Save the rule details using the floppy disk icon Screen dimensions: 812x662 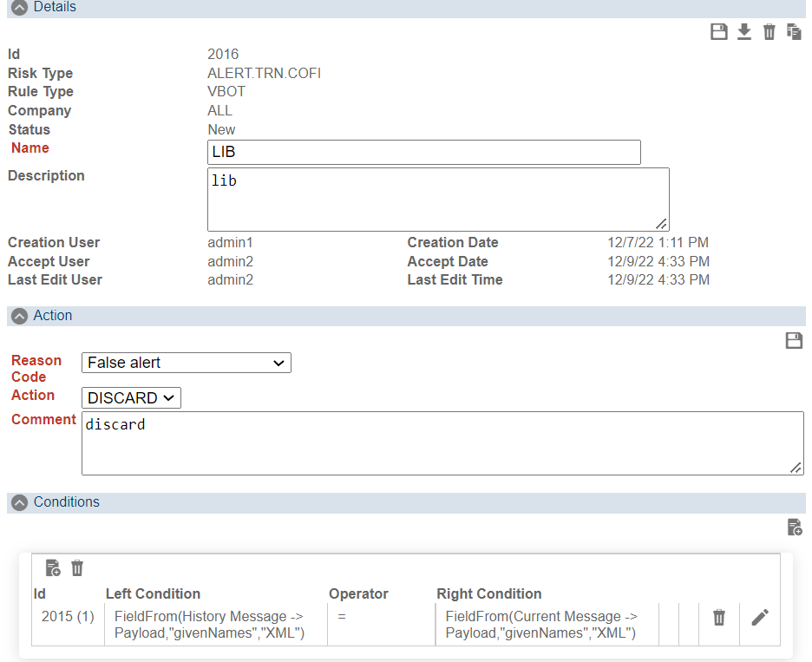[719, 30]
